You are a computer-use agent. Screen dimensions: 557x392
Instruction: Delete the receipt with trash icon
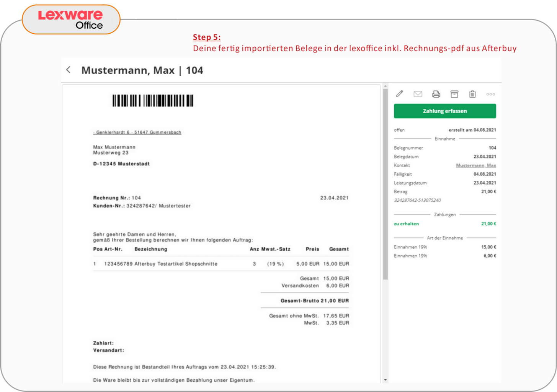[x=472, y=94]
